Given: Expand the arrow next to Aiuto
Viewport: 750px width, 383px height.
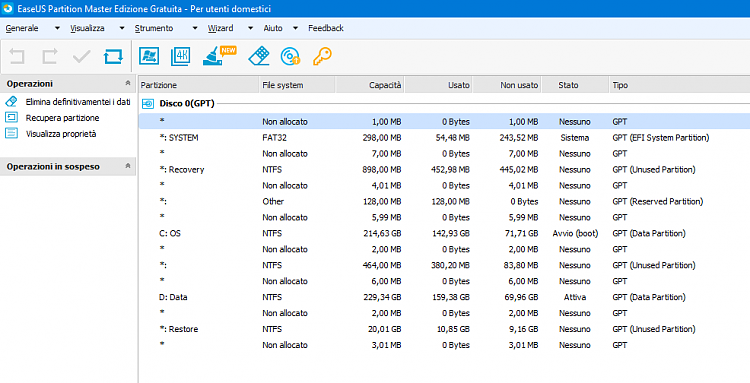Looking at the screenshot, I should pos(296,28).
